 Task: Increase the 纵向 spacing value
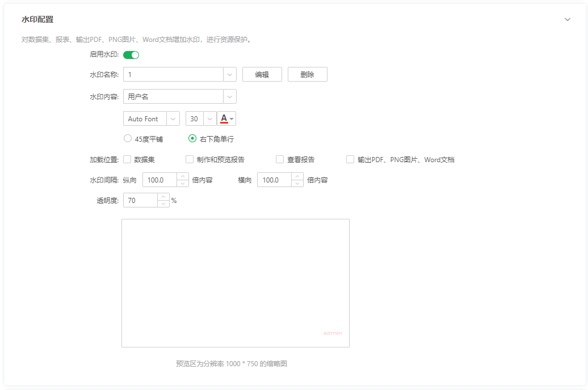[x=183, y=176]
